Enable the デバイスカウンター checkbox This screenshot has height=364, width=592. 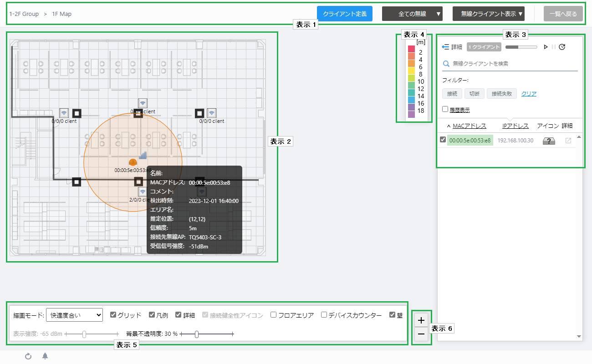[324, 314]
